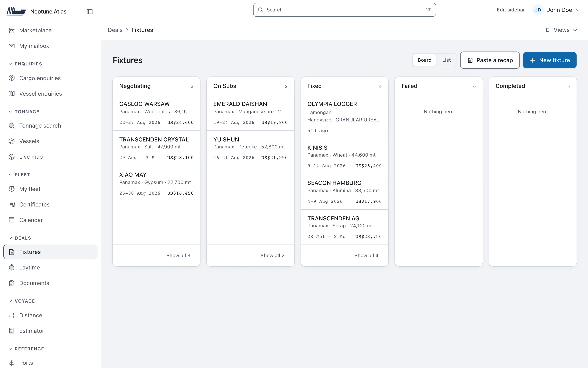
Task: Click the Marketplace storefront icon
Action: 12,30
